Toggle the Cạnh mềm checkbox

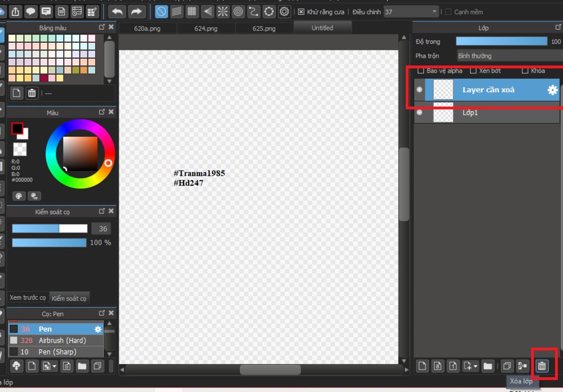pyautogui.click(x=448, y=12)
